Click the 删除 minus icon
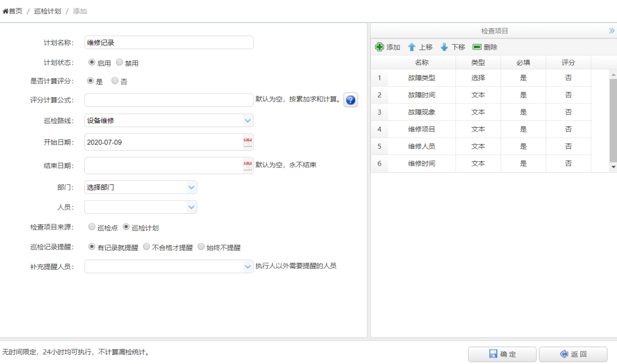617x364 pixels. [477, 47]
